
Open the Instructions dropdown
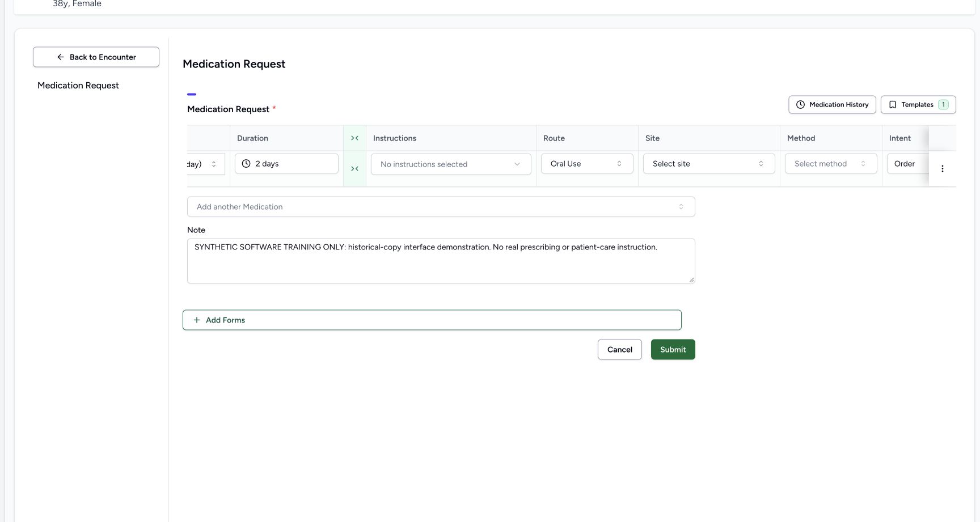point(451,164)
